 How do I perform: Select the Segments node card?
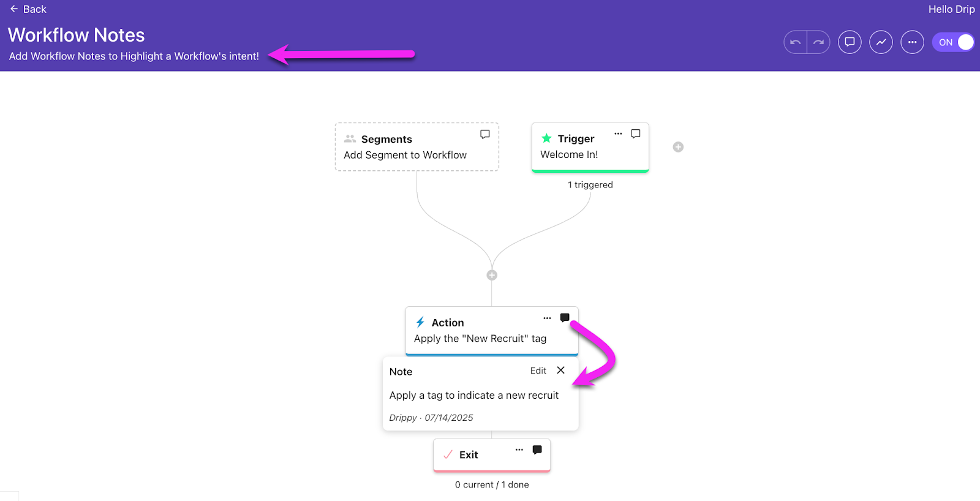tap(417, 147)
